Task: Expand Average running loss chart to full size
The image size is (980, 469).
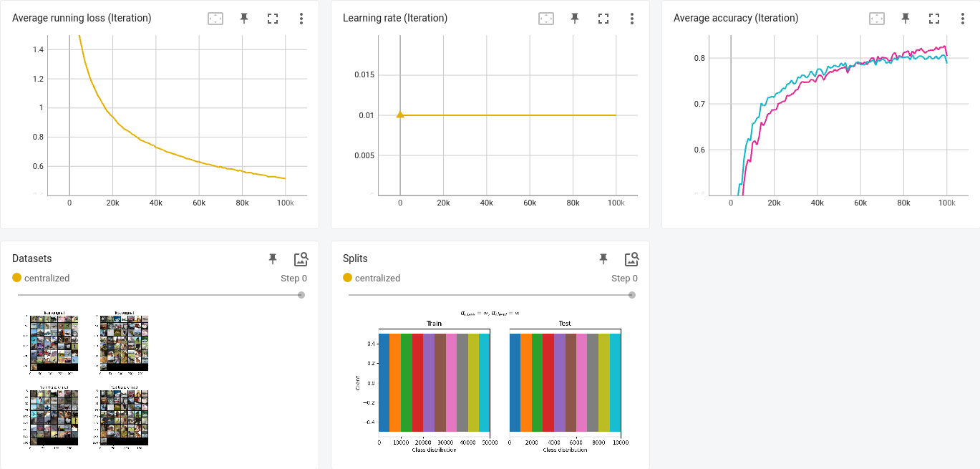Action: 272,19
